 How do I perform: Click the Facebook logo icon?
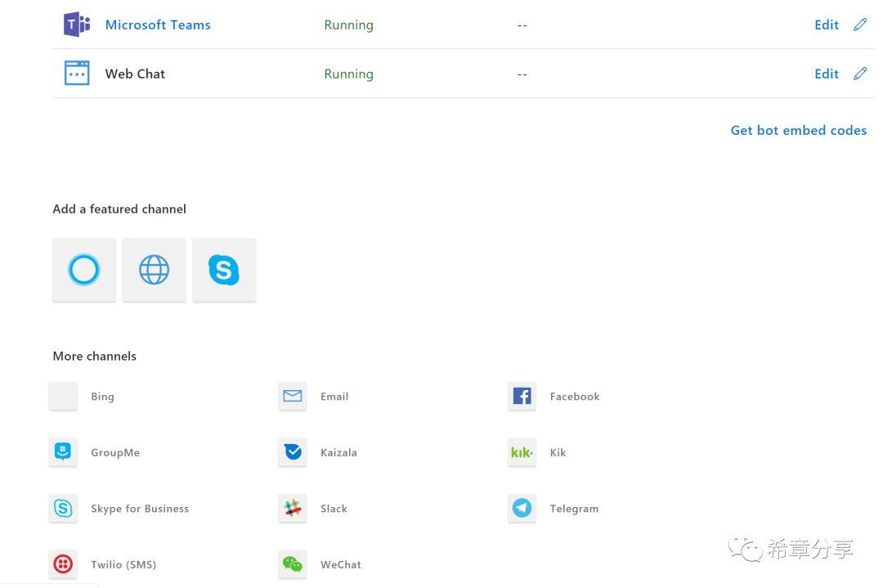(522, 396)
